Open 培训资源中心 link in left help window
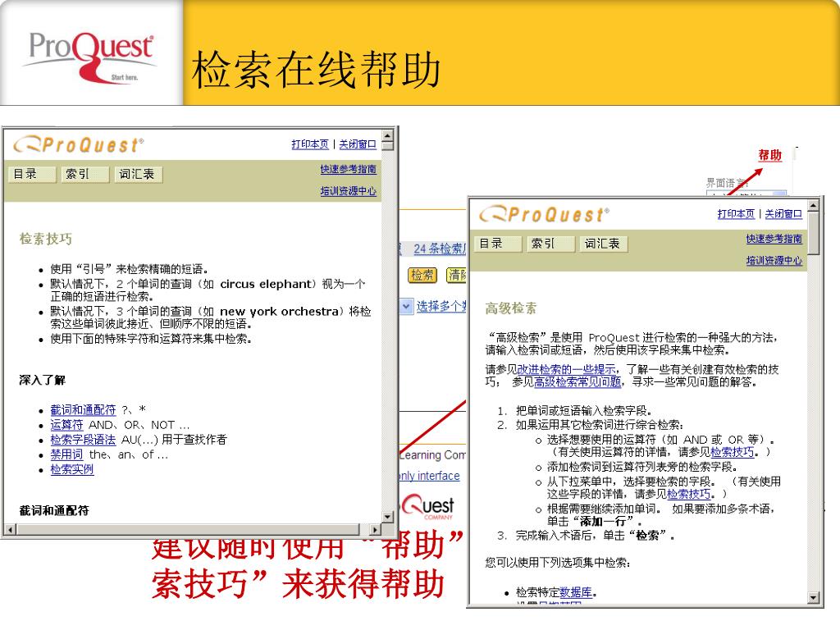840x630 pixels. 348,191
